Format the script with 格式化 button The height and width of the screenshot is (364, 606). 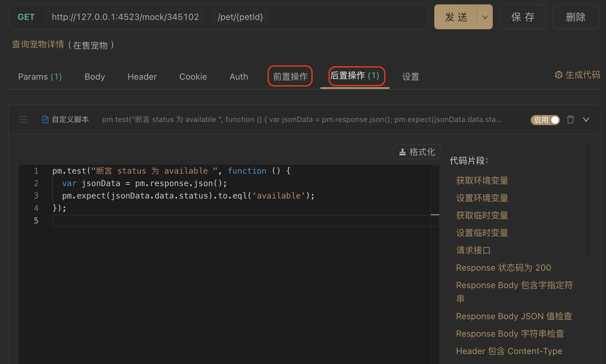(417, 152)
